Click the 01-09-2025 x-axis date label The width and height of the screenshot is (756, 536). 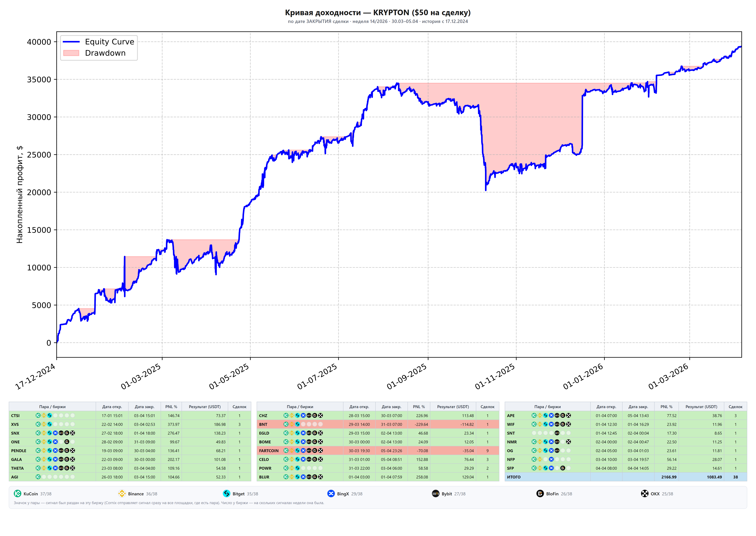(x=407, y=377)
